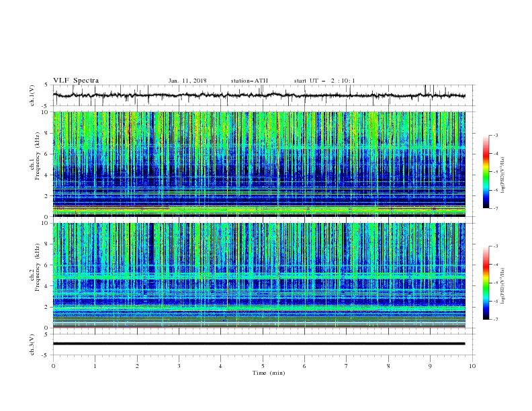This screenshot has width=532, height=411.
Task: Click the "-3" tick on ch.1 colorbar
Action: click(495, 135)
